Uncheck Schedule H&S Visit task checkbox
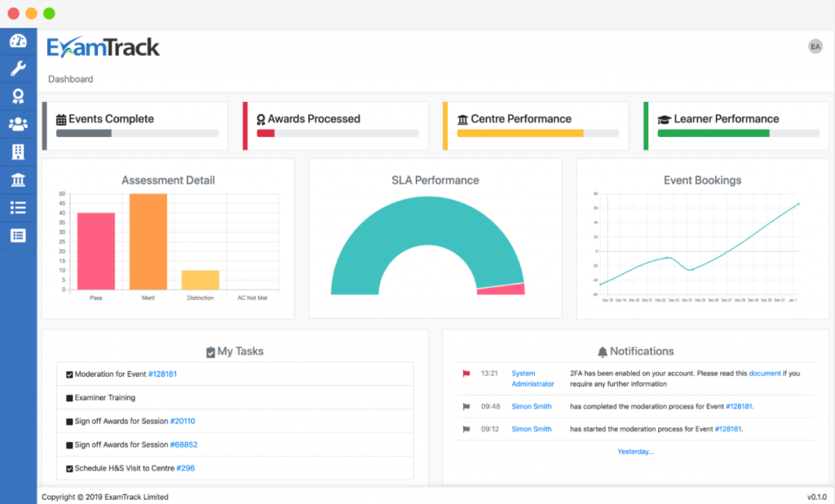 click(69, 468)
